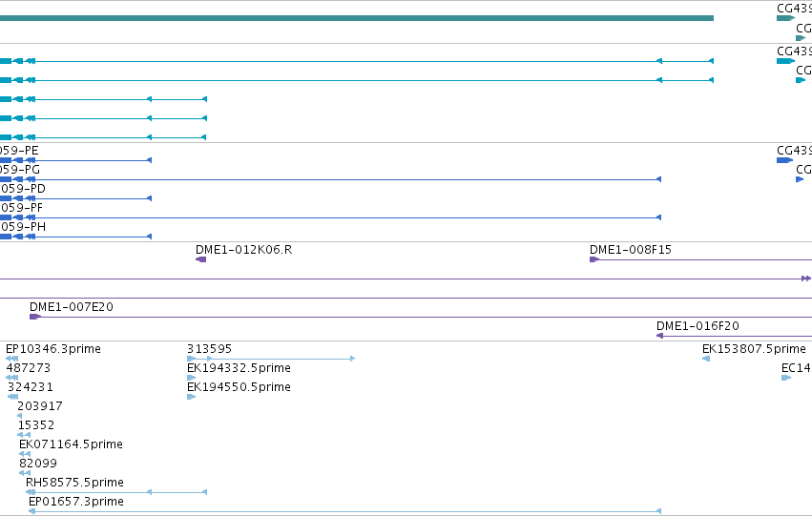Select the EK071164.5prime label
812x516 pixels.
point(71,444)
